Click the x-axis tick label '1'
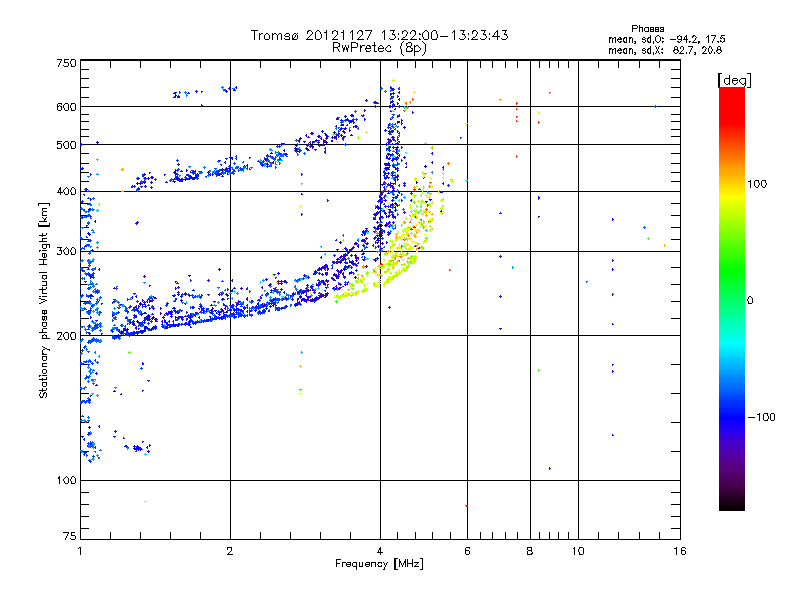 pyautogui.click(x=80, y=551)
